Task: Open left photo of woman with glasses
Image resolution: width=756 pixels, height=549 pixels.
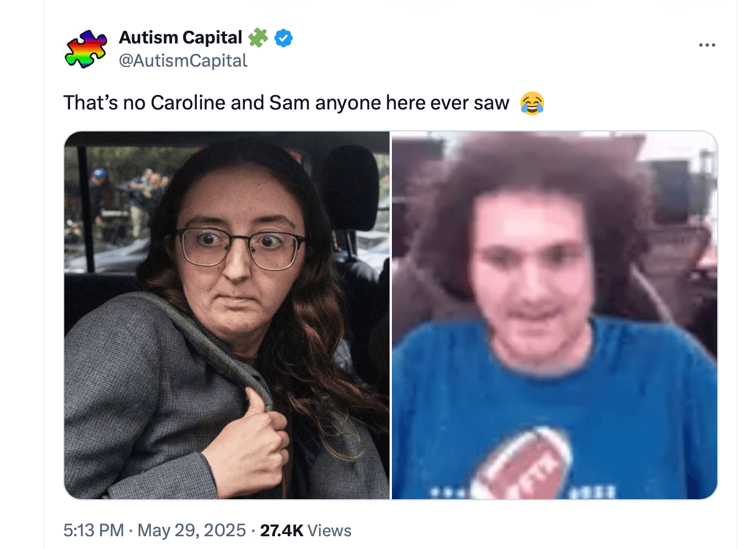Action: tap(226, 315)
